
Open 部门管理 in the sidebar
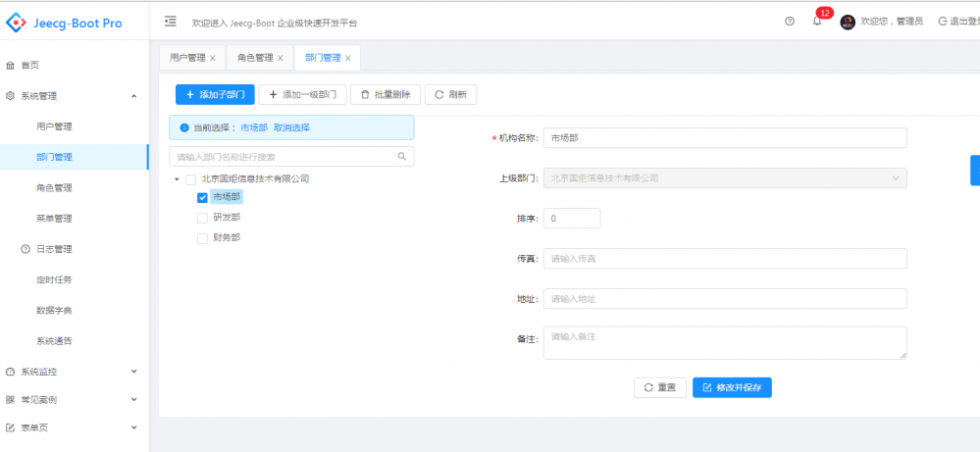coord(75,157)
